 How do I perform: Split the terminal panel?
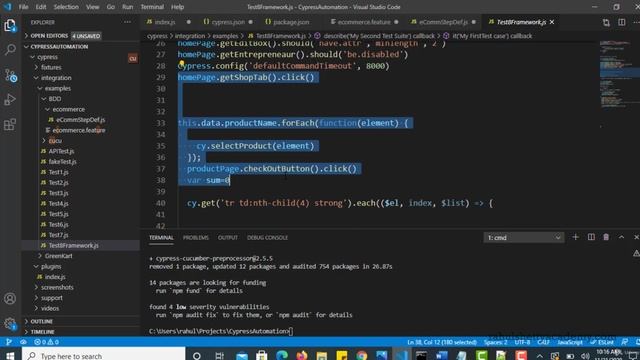pyautogui.click(x=591, y=237)
